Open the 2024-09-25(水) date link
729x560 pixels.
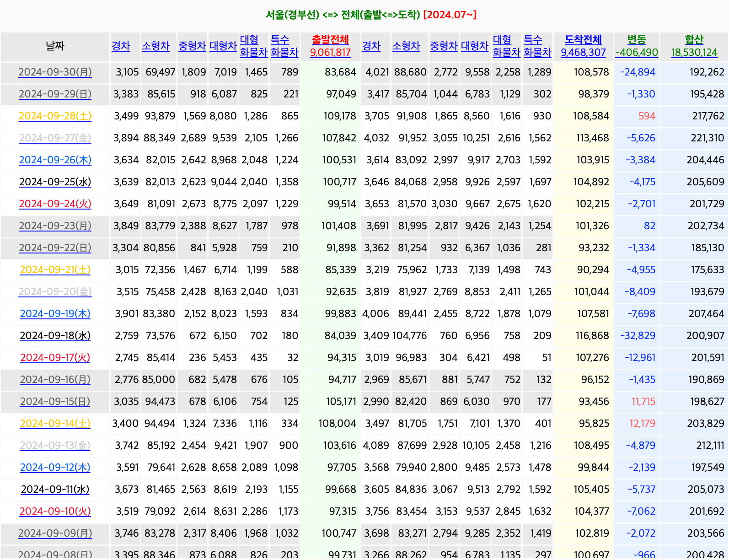click(x=55, y=182)
